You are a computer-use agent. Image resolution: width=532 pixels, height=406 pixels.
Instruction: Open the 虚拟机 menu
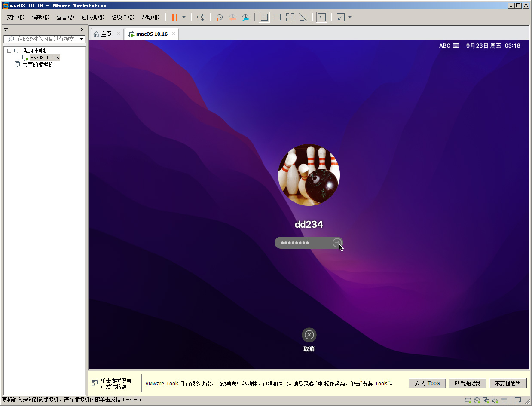pyautogui.click(x=93, y=17)
